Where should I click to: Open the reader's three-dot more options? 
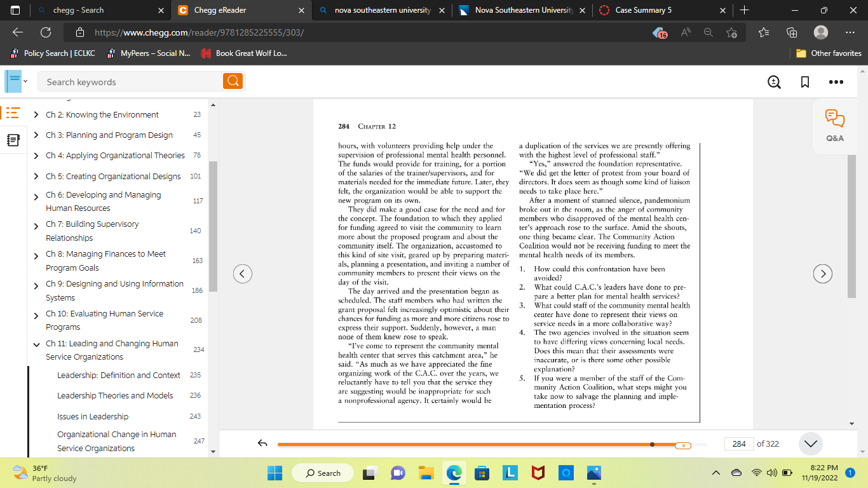pyautogui.click(x=836, y=82)
